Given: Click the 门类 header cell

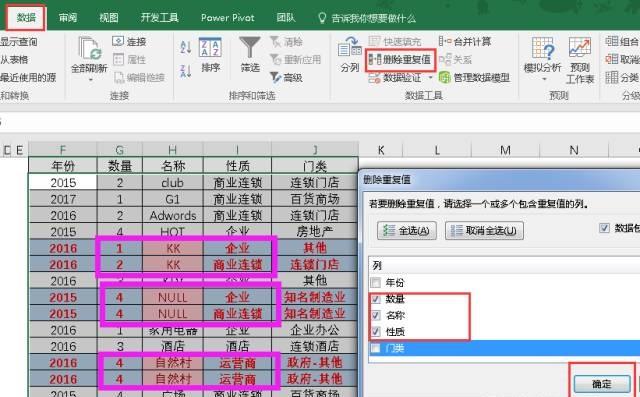Looking at the screenshot, I should pyautogui.click(x=315, y=166).
